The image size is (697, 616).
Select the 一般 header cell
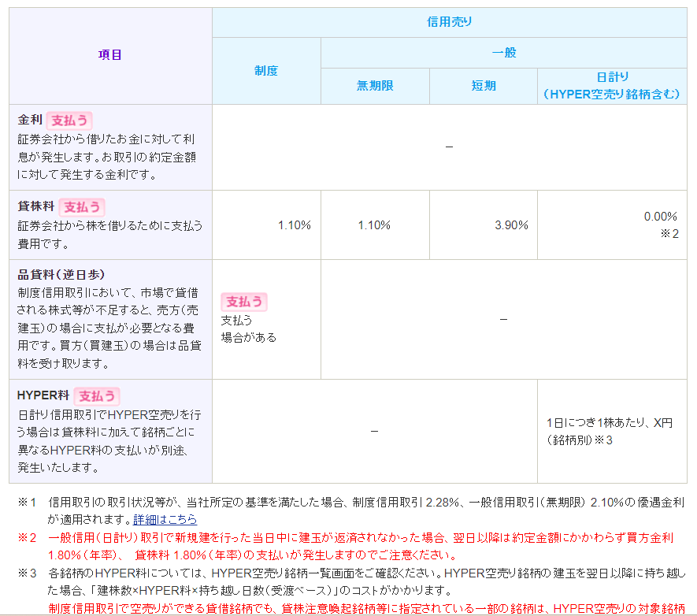(x=503, y=53)
